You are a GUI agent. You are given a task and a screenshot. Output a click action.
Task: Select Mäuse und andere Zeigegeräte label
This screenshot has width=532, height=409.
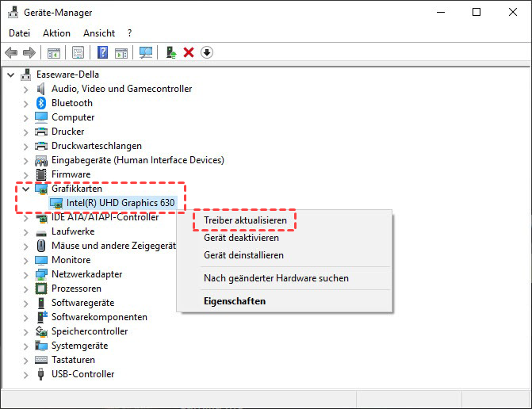point(113,246)
